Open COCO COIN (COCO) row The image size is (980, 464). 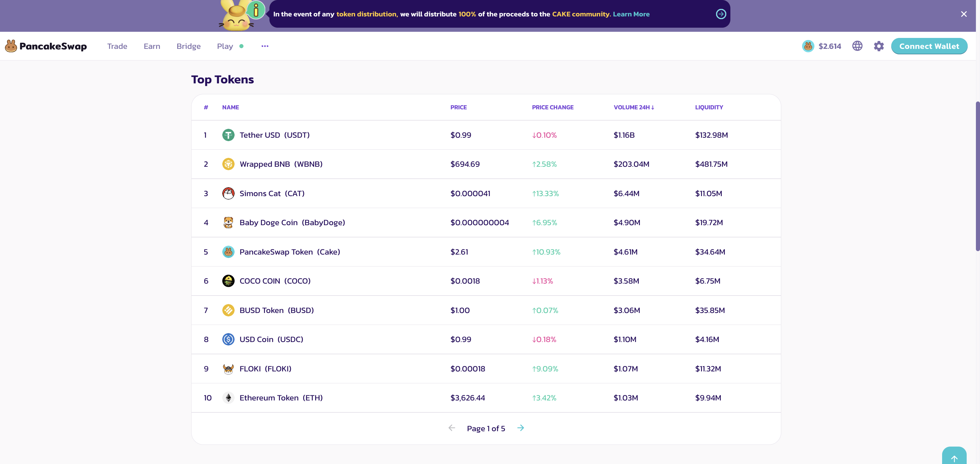486,281
